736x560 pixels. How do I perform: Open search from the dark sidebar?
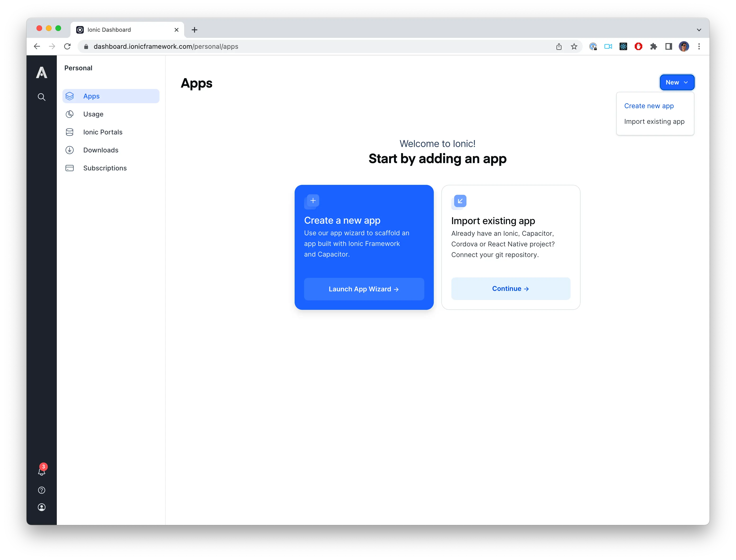pyautogui.click(x=41, y=97)
